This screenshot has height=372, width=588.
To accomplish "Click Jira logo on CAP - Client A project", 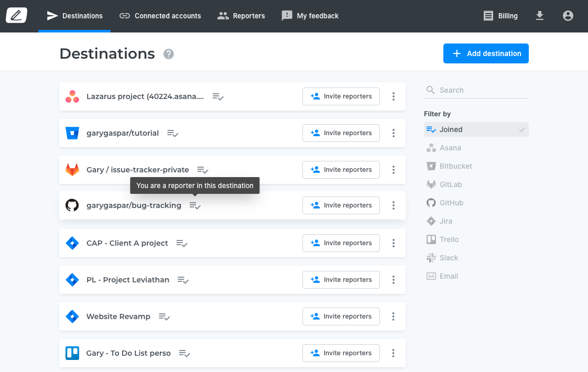I will 72,243.
